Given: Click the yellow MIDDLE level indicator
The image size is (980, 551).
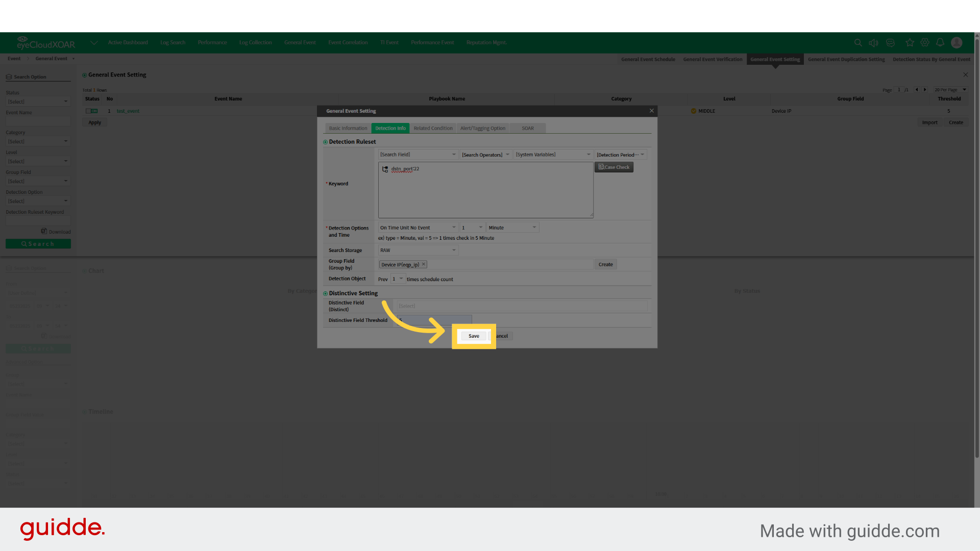Looking at the screenshot, I should (x=694, y=111).
